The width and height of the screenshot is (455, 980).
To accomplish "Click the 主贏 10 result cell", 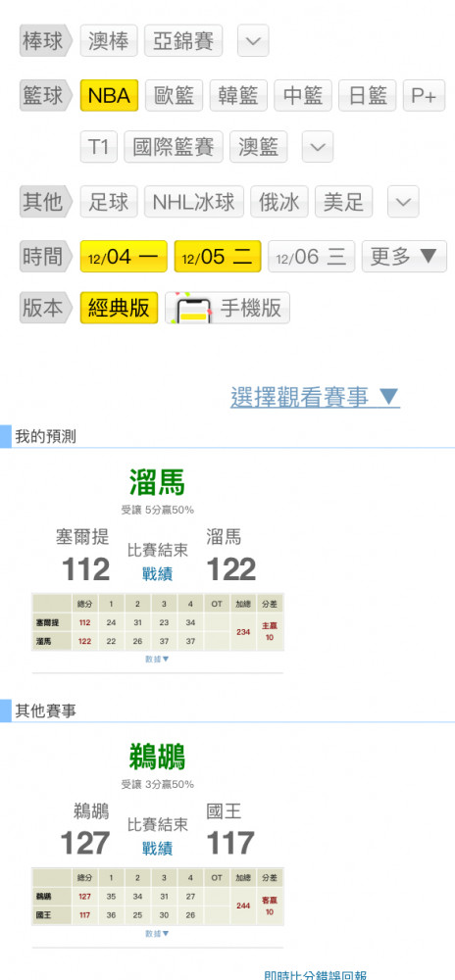I will click(x=270, y=632).
